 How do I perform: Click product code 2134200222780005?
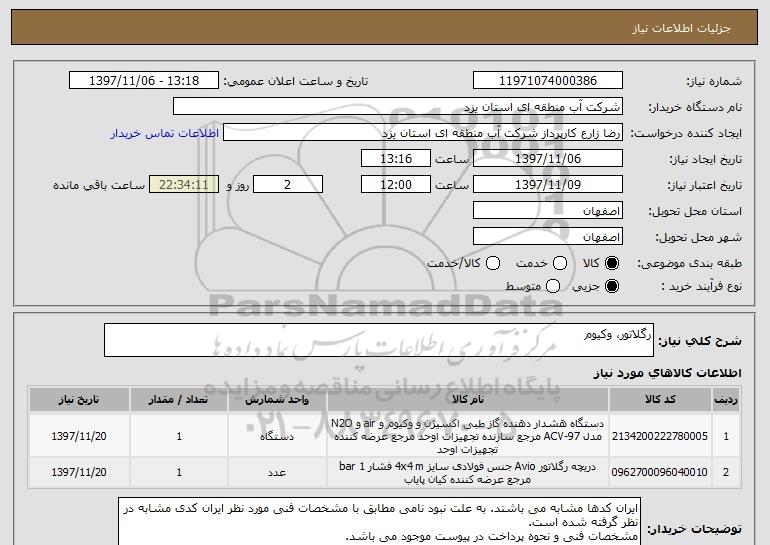click(660, 436)
